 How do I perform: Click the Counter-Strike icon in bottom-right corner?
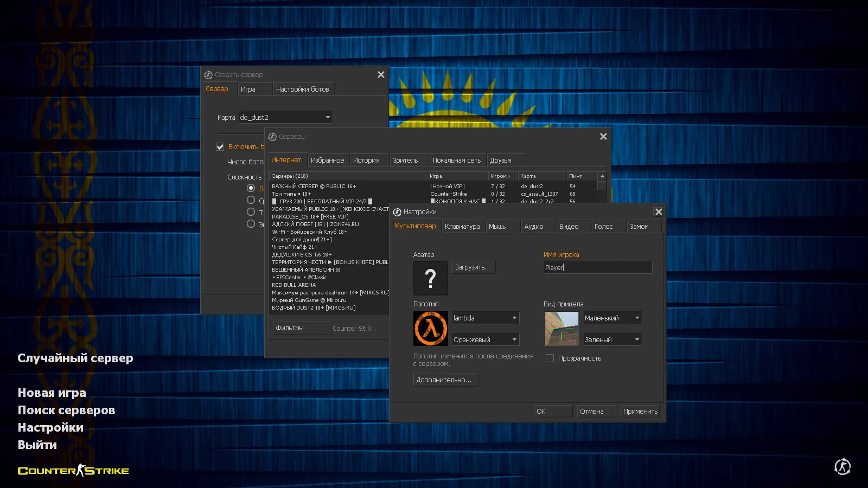(842, 466)
